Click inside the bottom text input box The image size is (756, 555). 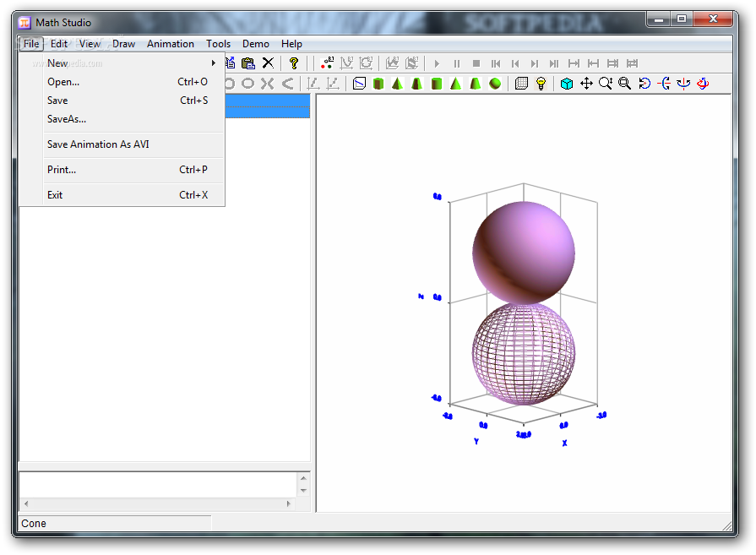point(158,485)
